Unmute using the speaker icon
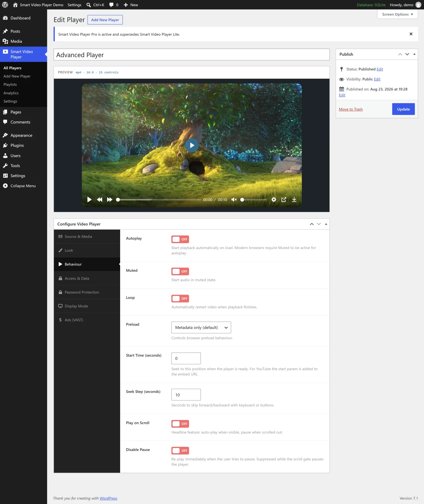The image size is (424, 504). point(234,200)
